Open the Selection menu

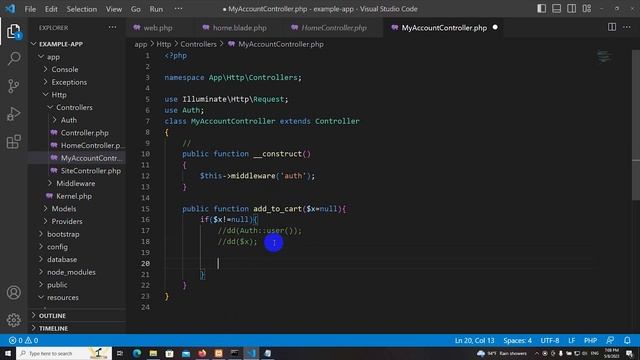coord(82,9)
